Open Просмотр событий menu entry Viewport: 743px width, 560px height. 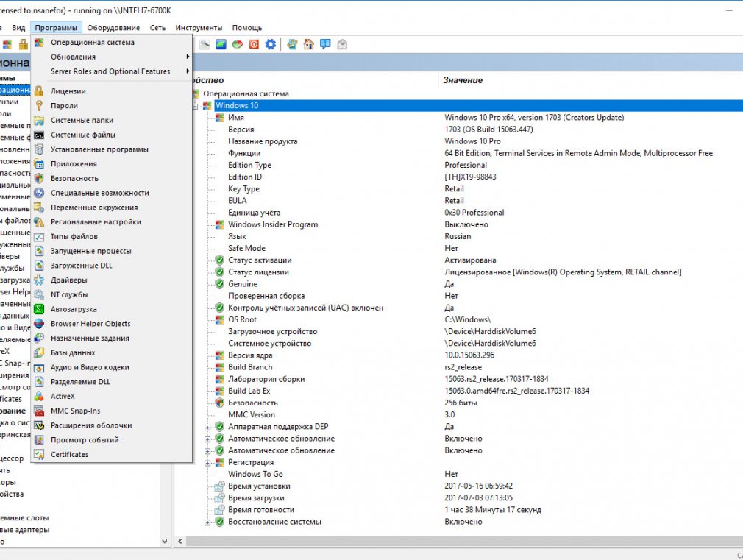[112, 440]
